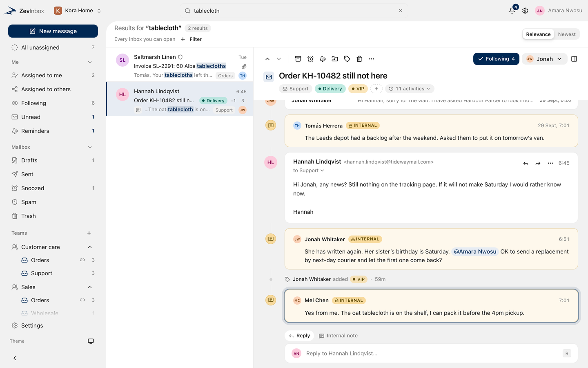This screenshot has height=368, width=588.
Task: Open the Spam folder
Action: (53, 202)
